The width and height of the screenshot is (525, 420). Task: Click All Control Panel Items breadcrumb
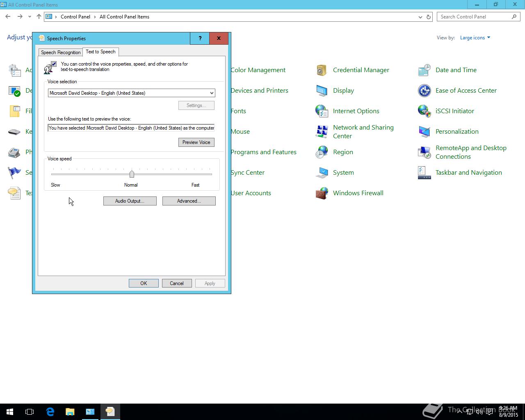(x=124, y=17)
